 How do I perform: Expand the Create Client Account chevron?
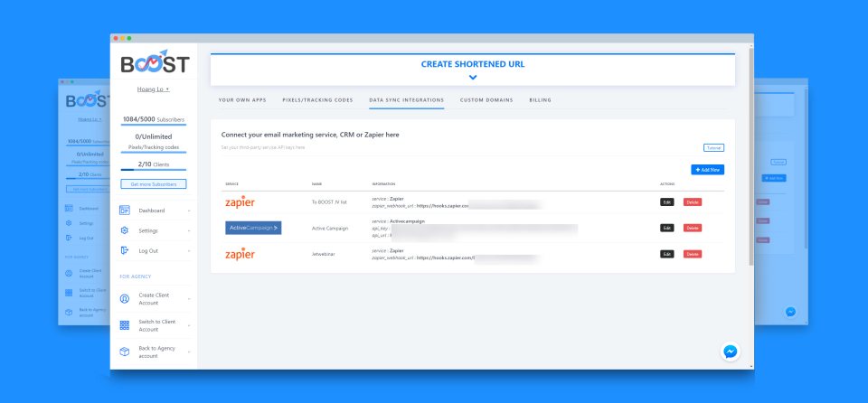189,299
